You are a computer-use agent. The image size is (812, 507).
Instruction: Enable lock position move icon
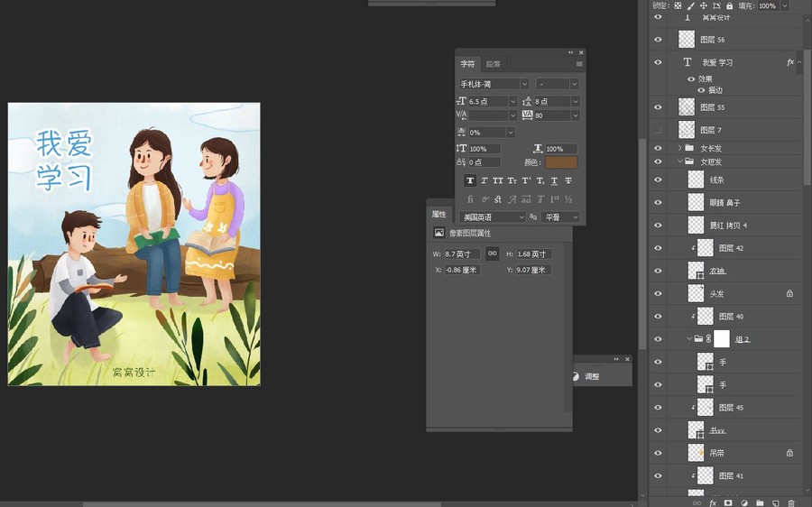coord(704,5)
